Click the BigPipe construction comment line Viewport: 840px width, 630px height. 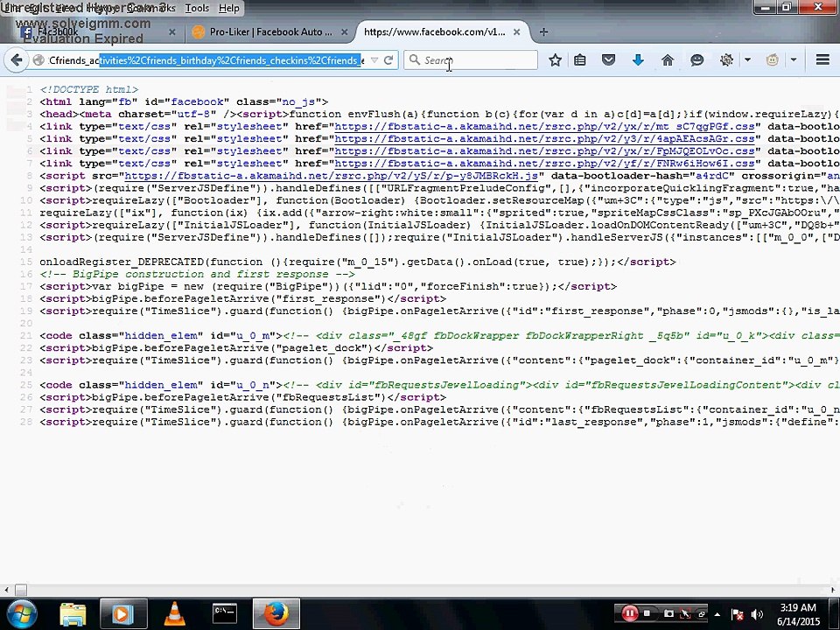[x=197, y=274]
